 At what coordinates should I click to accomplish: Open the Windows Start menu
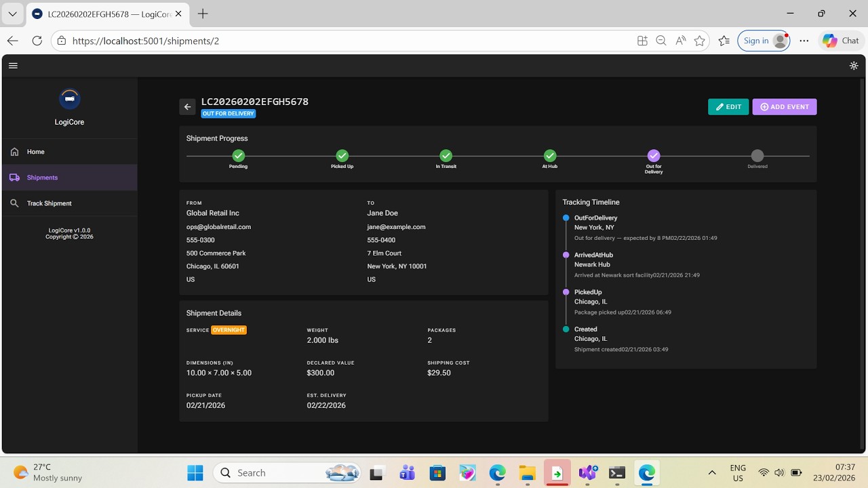(x=195, y=472)
